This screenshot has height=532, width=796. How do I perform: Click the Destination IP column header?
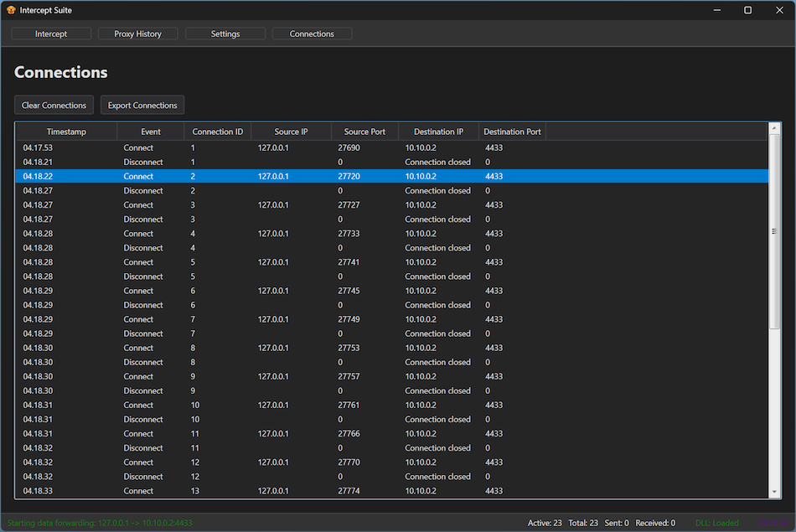tap(438, 132)
